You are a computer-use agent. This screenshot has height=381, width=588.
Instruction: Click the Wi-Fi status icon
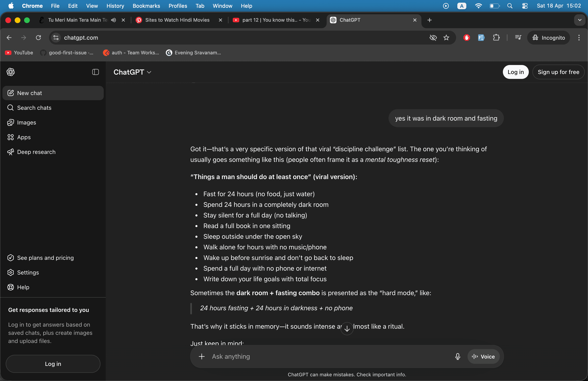pos(478,6)
